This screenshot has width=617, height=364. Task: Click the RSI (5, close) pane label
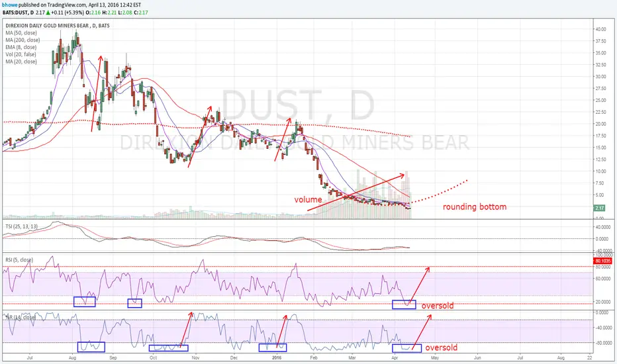coord(19,259)
